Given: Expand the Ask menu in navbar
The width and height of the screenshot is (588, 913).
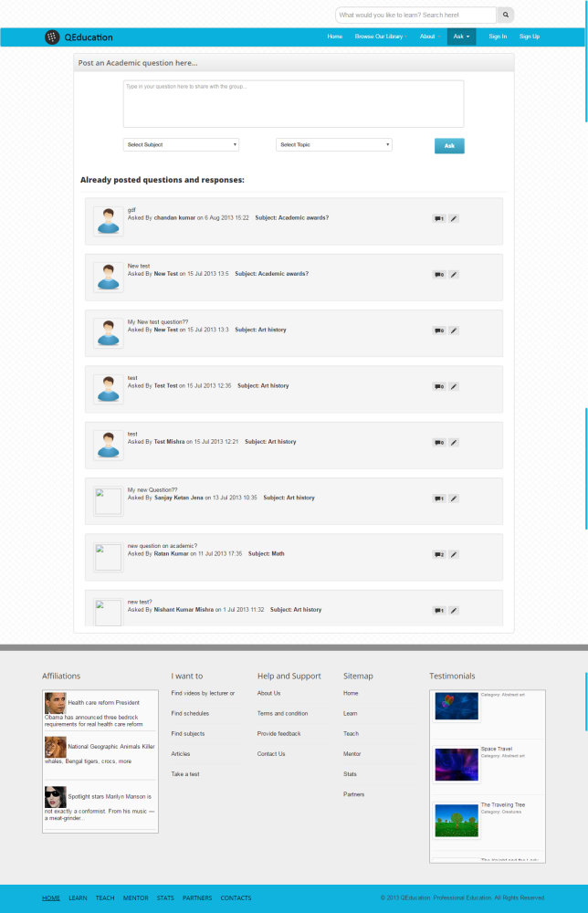Looking at the screenshot, I should point(462,37).
